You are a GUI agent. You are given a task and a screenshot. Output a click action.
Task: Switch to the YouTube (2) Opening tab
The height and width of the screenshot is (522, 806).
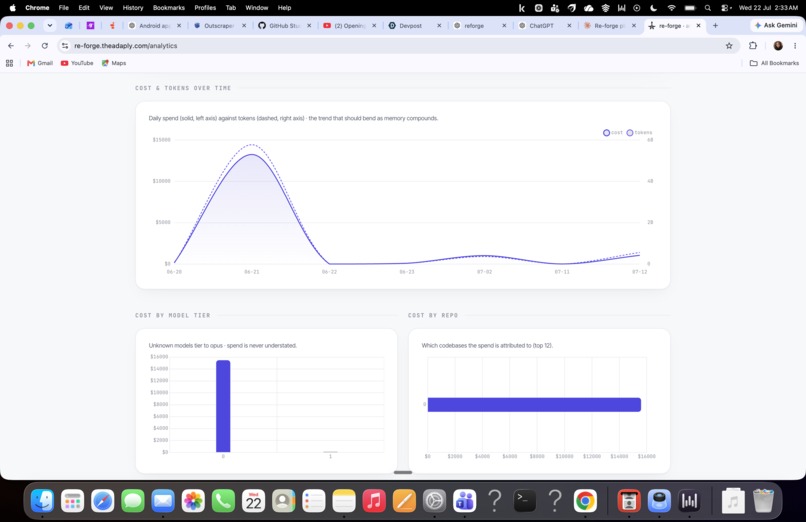click(349, 25)
